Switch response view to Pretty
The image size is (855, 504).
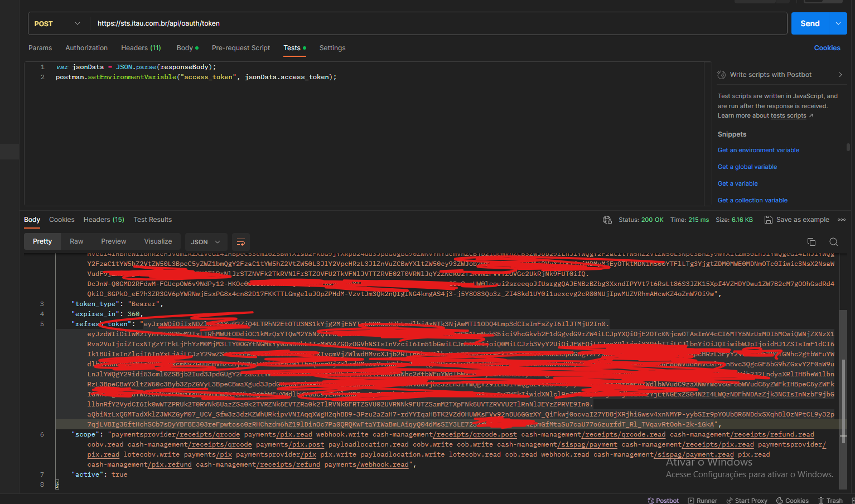click(x=42, y=241)
